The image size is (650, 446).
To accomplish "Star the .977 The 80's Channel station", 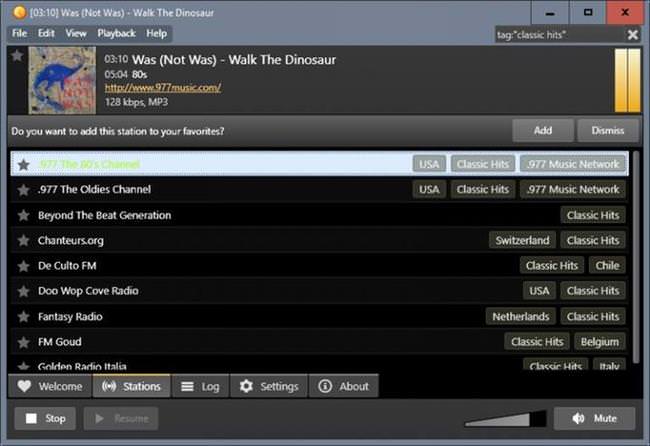I will pos(24,165).
